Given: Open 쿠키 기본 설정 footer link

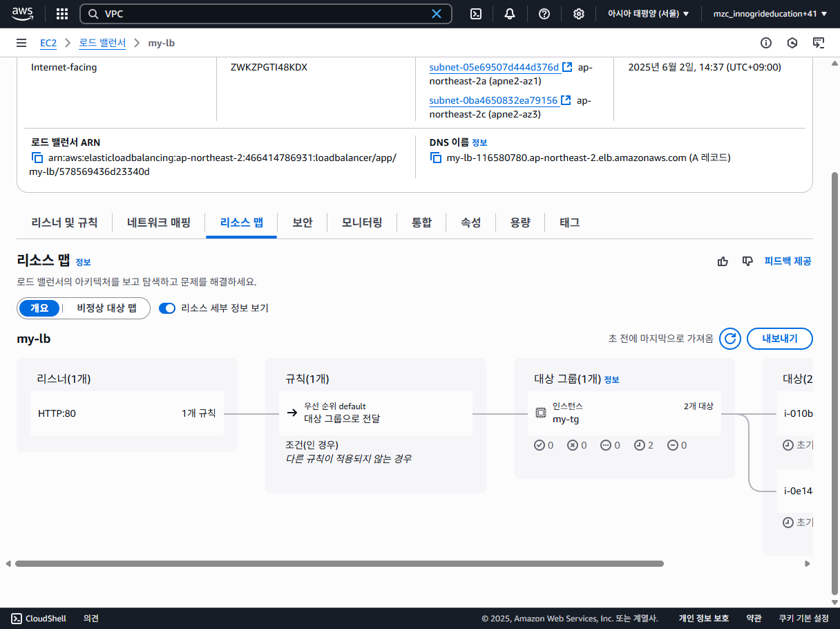Looking at the screenshot, I should click(x=803, y=619).
